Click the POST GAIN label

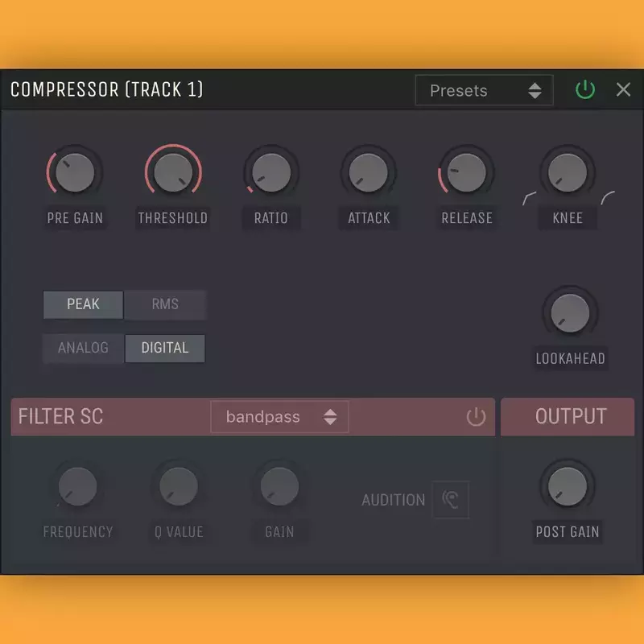point(568,532)
